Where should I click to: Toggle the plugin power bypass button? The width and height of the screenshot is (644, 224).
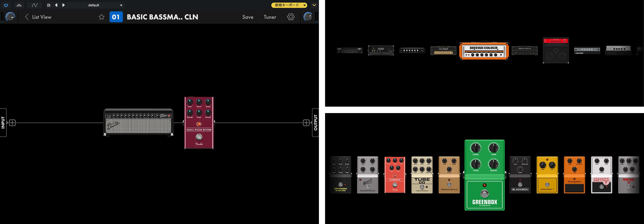(x=6, y=5)
